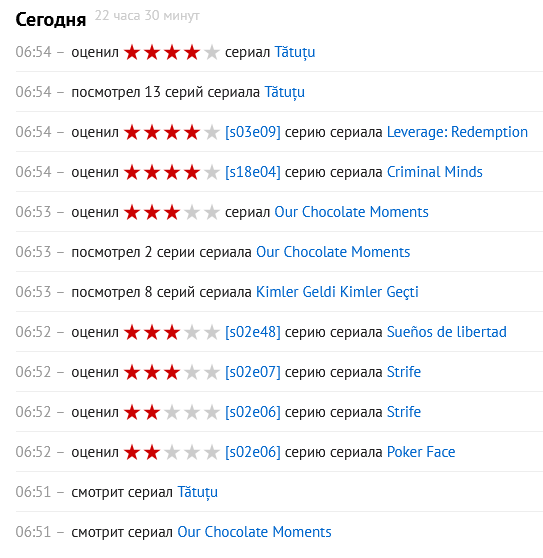The image size is (543, 558).
Task: Click the fourth grey star in the Sueños de libertad row
Action: pos(192,333)
